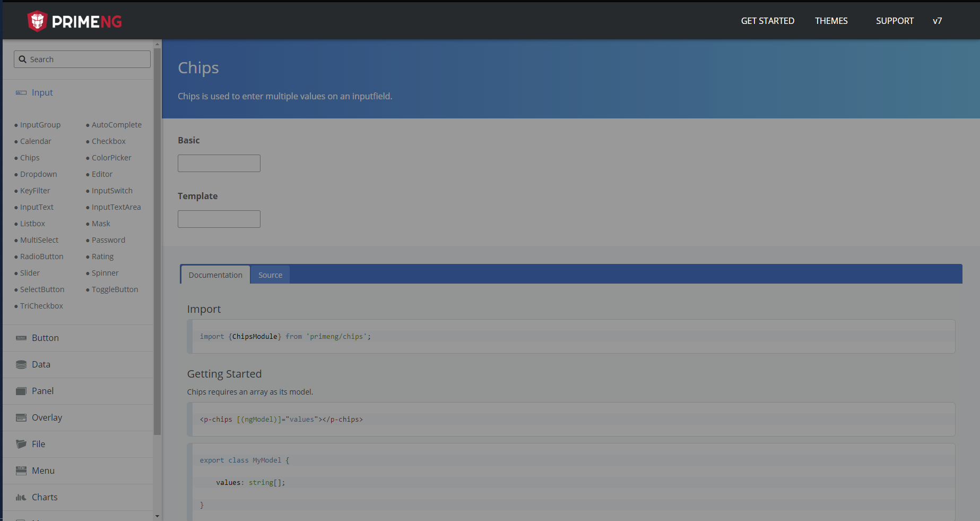Click the Overlay section icon
This screenshot has height=521, width=980.
click(x=20, y=417)
